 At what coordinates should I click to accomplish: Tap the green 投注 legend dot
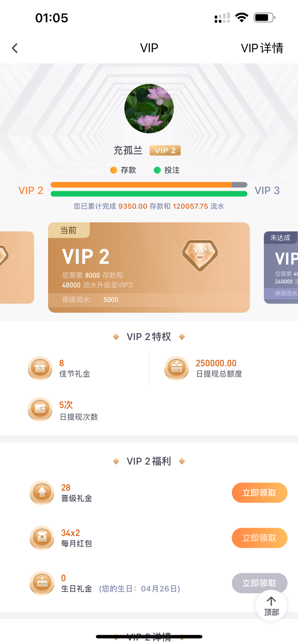coord(157,170)
